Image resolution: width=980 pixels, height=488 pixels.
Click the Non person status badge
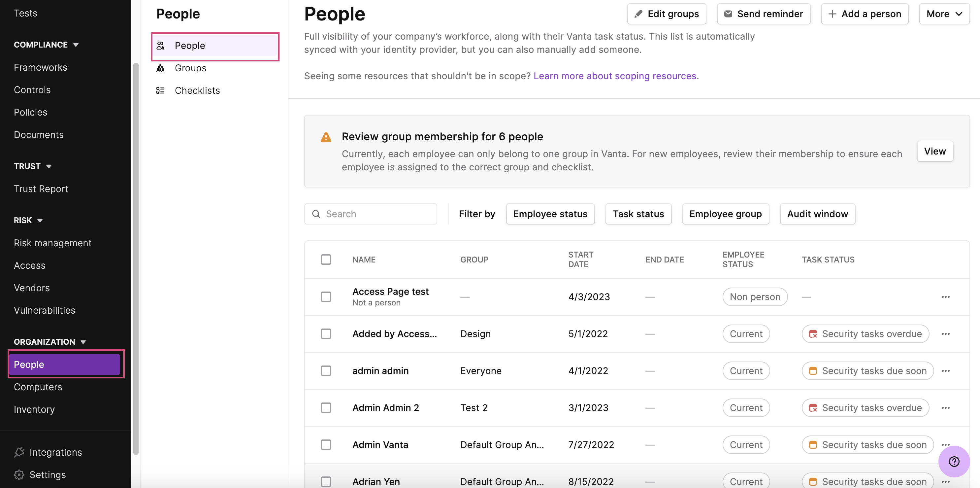[755, 297]
